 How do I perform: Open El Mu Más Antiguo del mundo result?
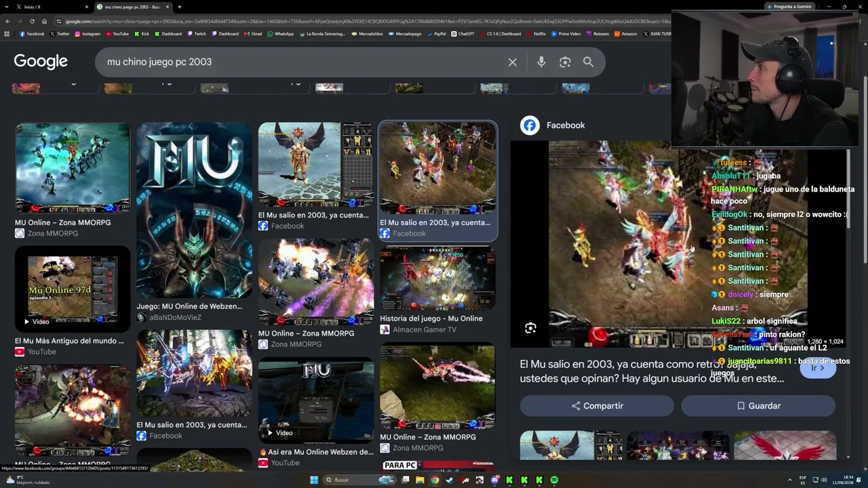click(x=69, y=341)
